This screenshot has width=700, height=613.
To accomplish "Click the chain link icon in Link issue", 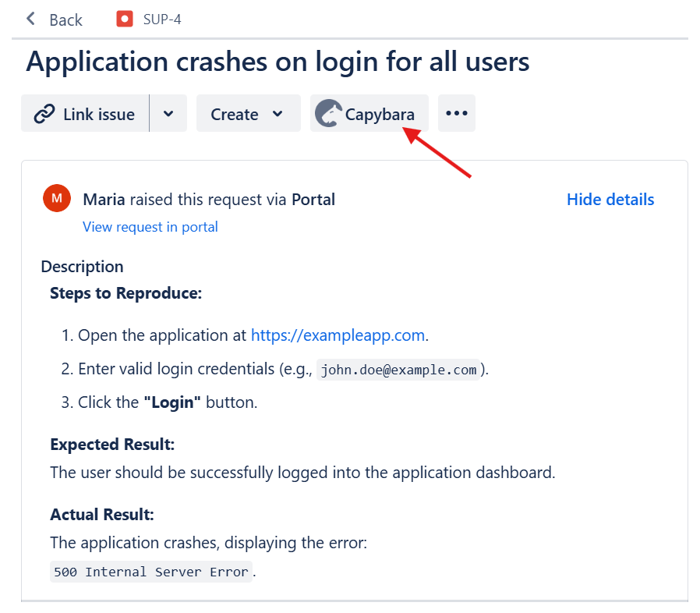I will click(x=44, y=114).
